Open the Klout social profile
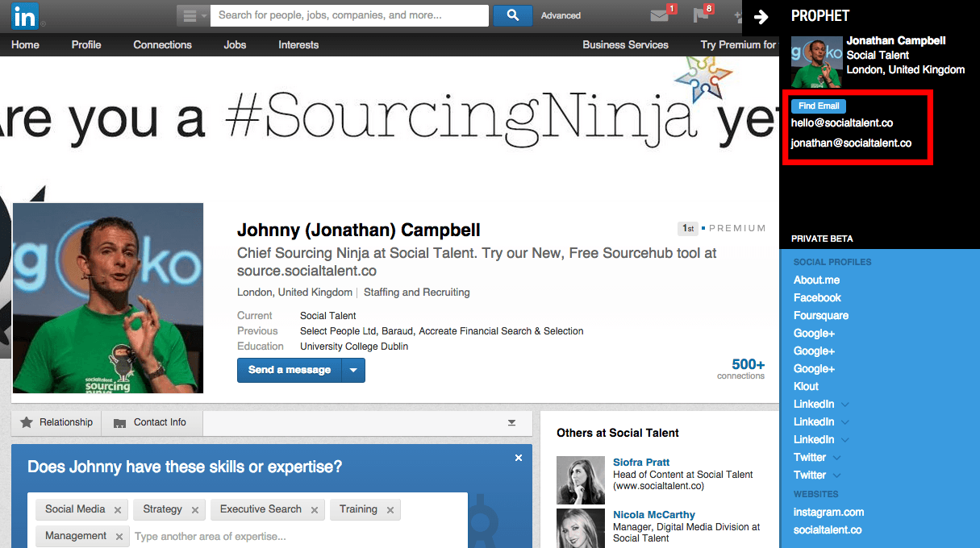This screenshot has height=548, width=980. pos(806,386)
